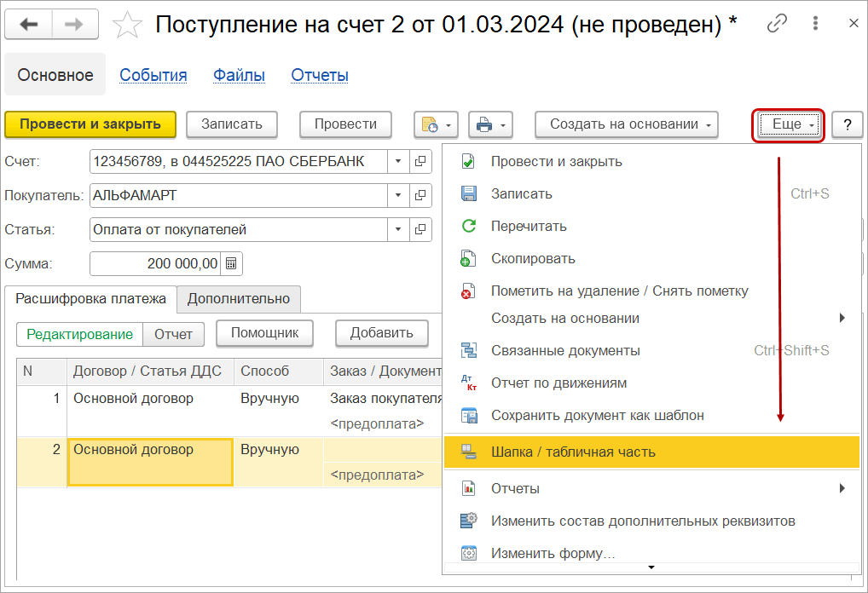This screenshot has height=593, width=868.
Task: Open the Еще dropdown button
Action: (788, 124)
